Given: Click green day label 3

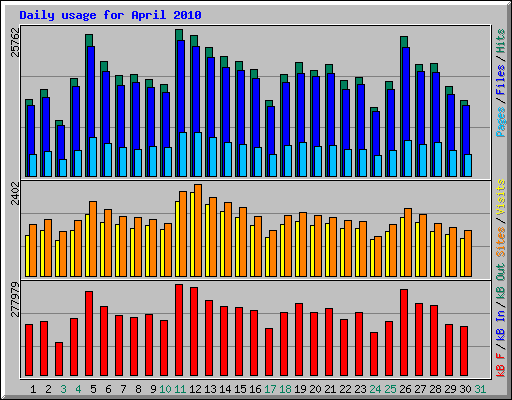Looking at the screenshot, I should click(x=63, y=389).
